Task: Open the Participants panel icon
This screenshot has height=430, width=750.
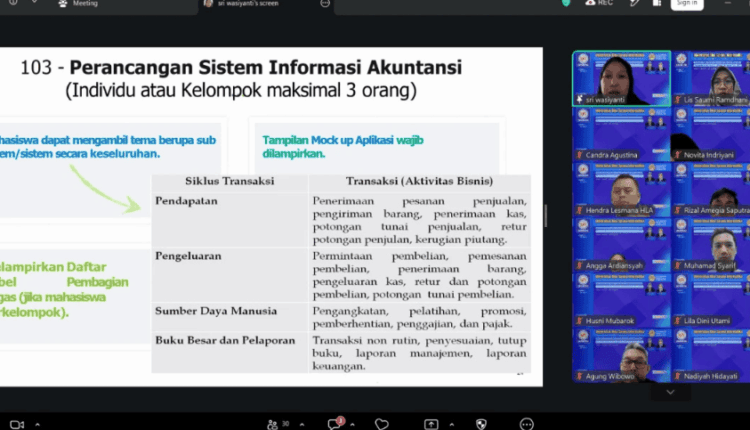Action: (x=272, y=424)
